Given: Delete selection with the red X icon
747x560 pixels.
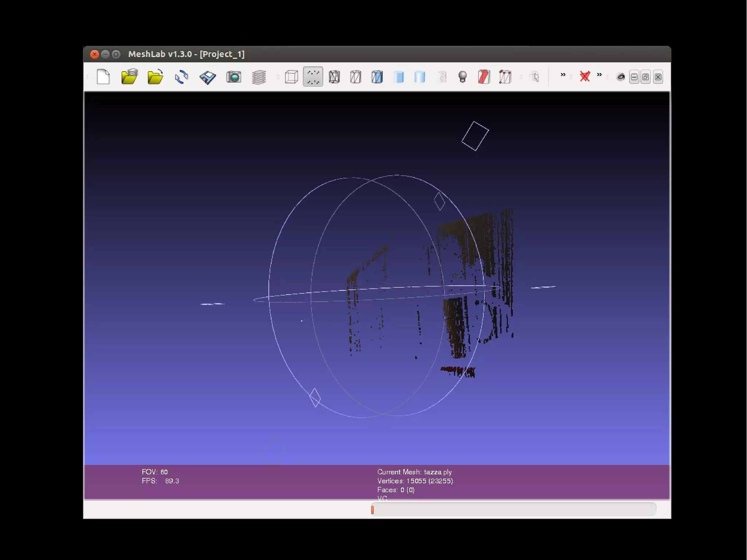Looking at the screenshot, I should (x=585, y=77).
